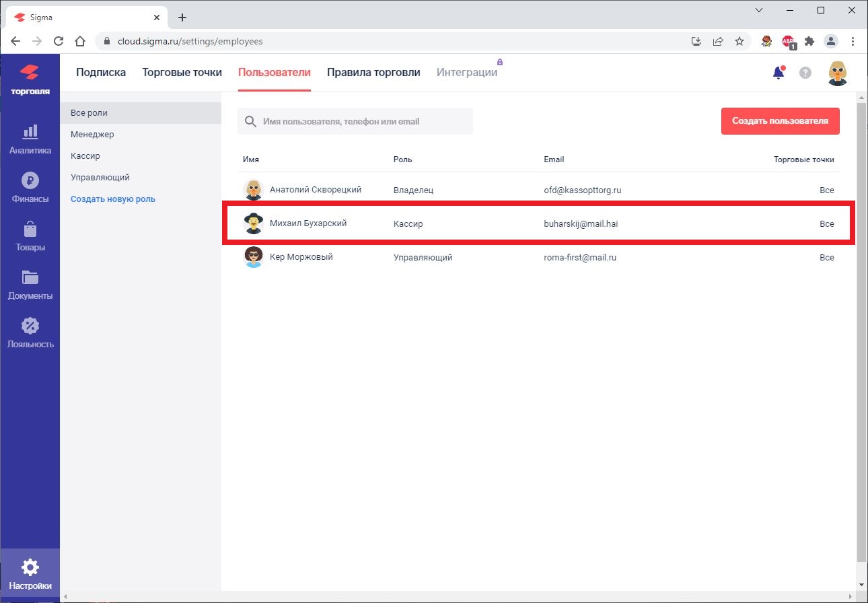Click the help question mark icon

805,73
